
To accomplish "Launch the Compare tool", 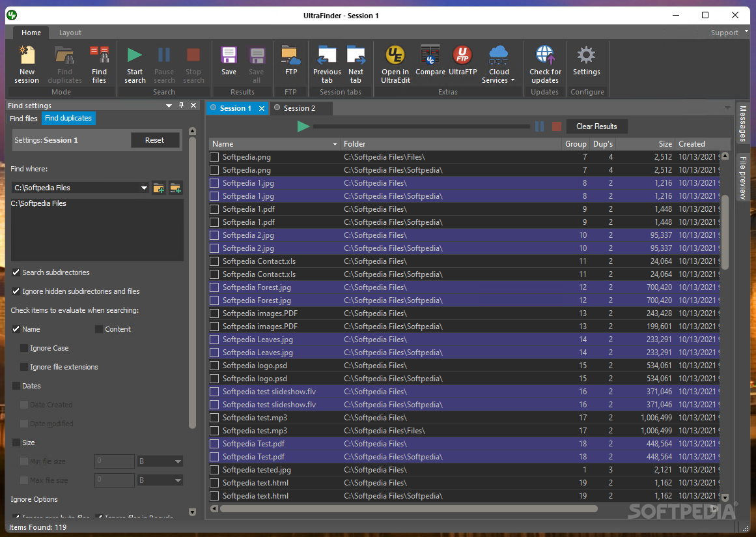I will 430,62.
